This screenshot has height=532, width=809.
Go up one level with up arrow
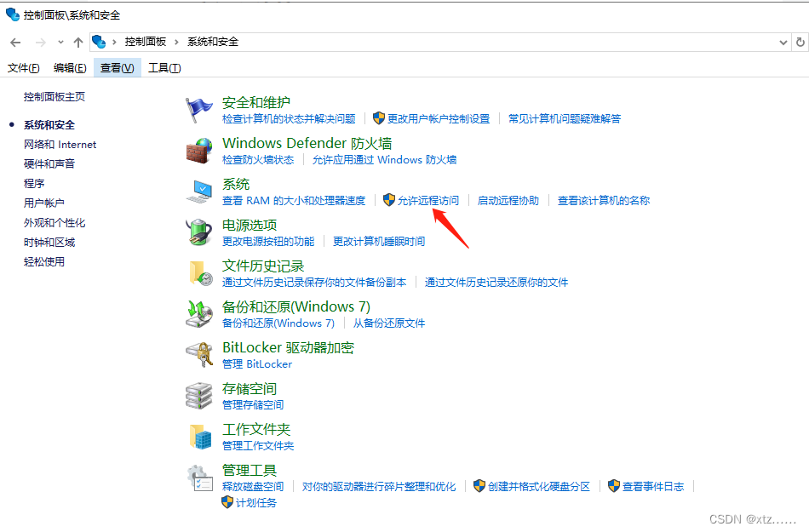(x=77, y=43)
